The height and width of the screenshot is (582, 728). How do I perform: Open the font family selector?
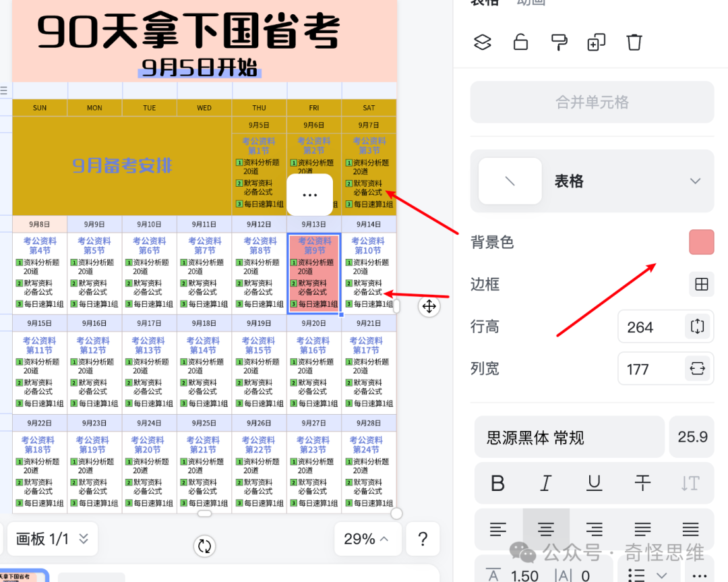coord(569,437)
